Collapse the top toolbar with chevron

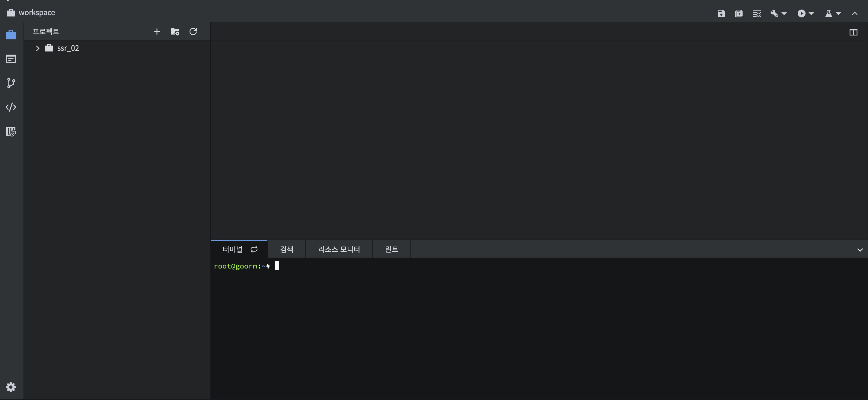pyautogui.click(x=854, y=14)
